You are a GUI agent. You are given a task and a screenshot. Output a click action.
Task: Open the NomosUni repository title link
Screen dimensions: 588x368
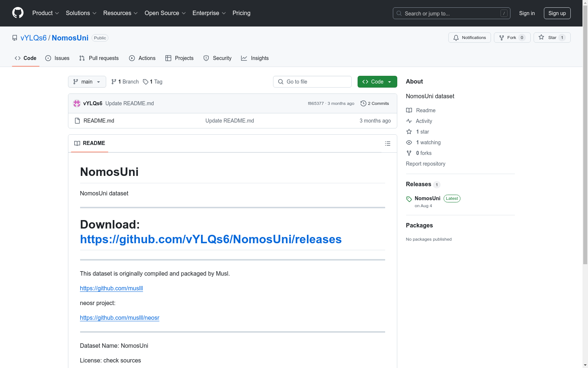click(70, 38)
